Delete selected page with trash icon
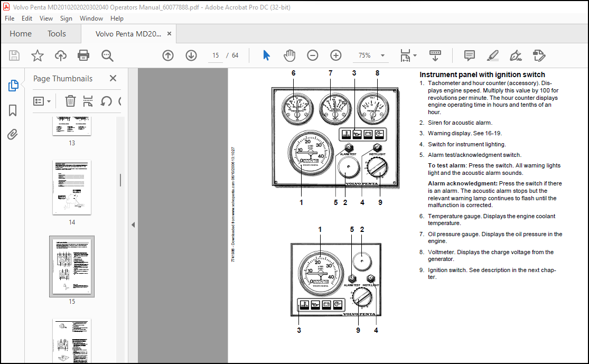 [x=70, y=101]
